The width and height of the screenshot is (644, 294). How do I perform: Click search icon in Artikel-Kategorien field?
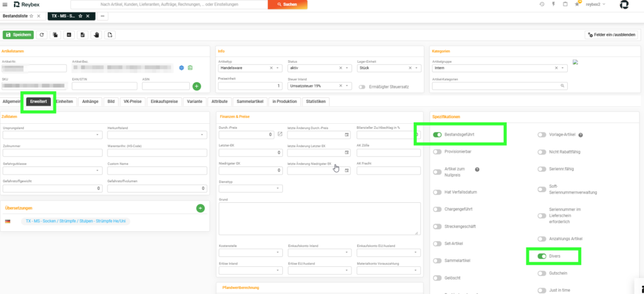(x=563, y=86)
